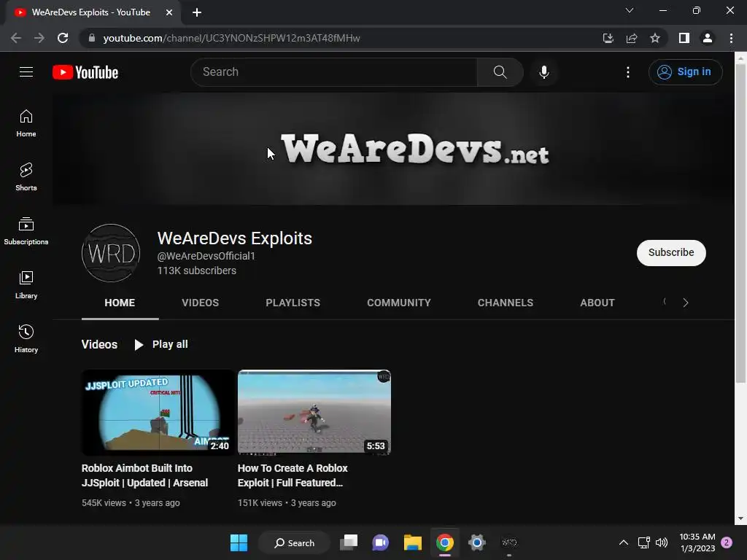Open How To Create A Roblox Exploit title
This screenshot has height=560, width=747.
293,475
